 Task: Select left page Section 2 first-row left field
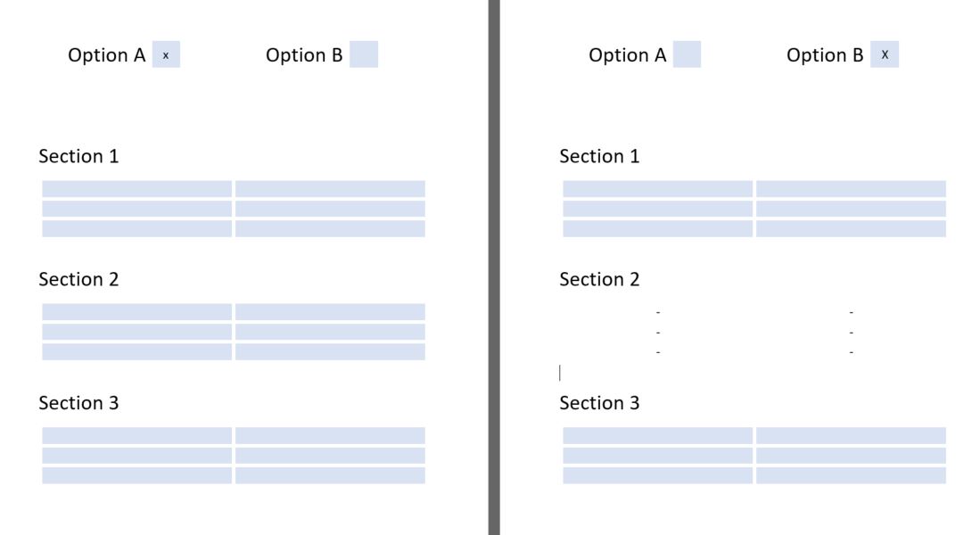click(x=136, y=311)
